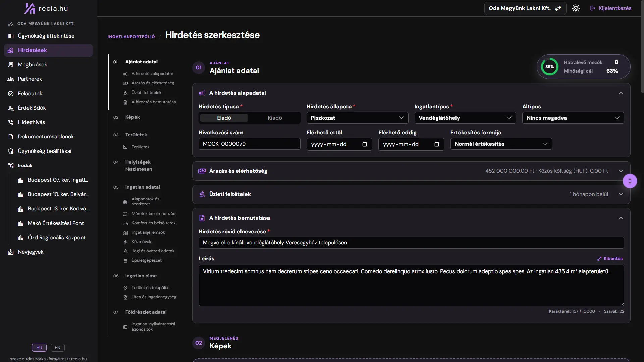Click the Dokumentumsablonok document icon

pos(11,137)
